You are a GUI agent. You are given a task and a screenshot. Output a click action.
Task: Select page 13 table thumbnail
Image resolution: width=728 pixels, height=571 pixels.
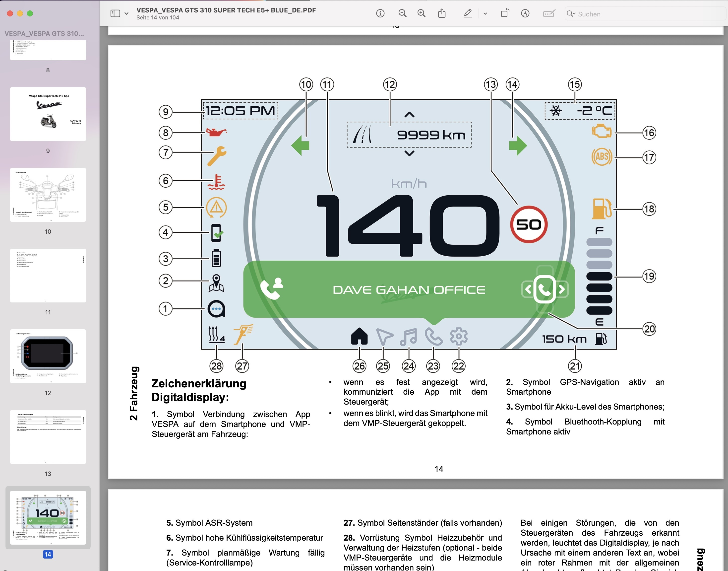coord(48,437)
